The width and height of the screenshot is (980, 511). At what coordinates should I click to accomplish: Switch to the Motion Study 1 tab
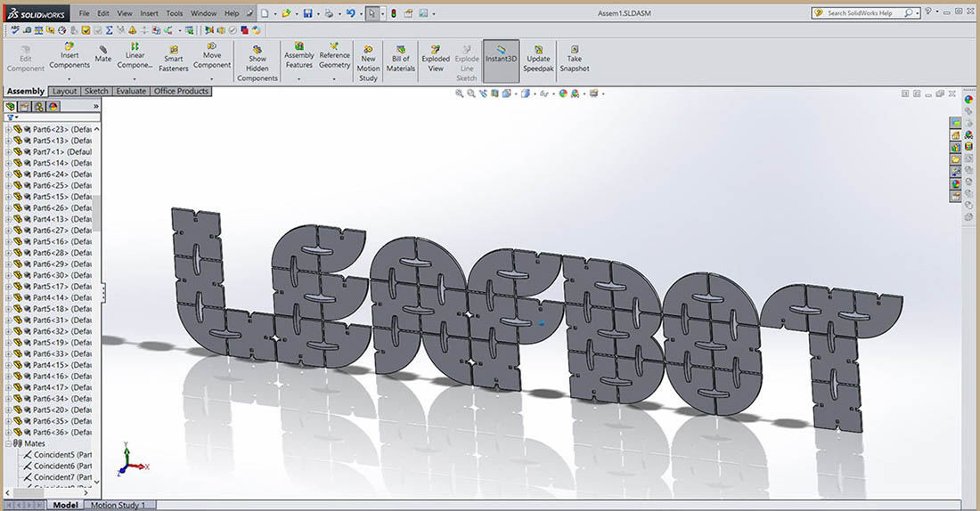tap(118, 505)
